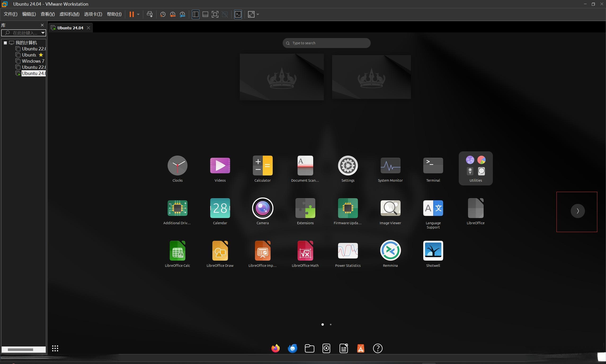Viewport: 606px width, 364px height.
Task: Open Help from the dock
Action: coord(378,348)
